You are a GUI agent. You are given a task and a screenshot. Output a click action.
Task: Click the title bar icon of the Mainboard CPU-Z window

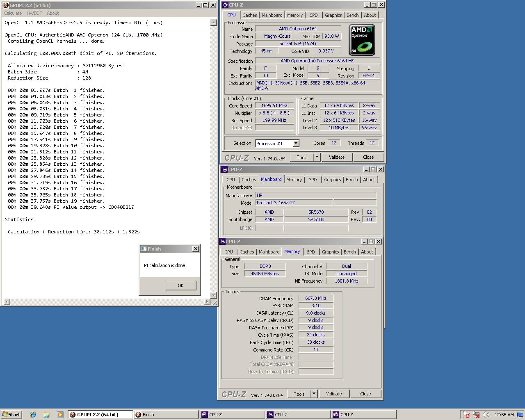(224, 169)
